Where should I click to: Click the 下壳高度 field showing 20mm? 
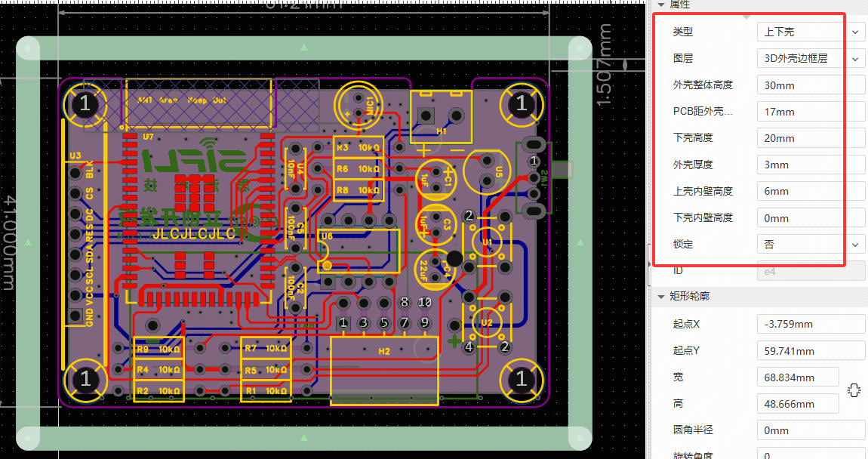coord(810,138)
